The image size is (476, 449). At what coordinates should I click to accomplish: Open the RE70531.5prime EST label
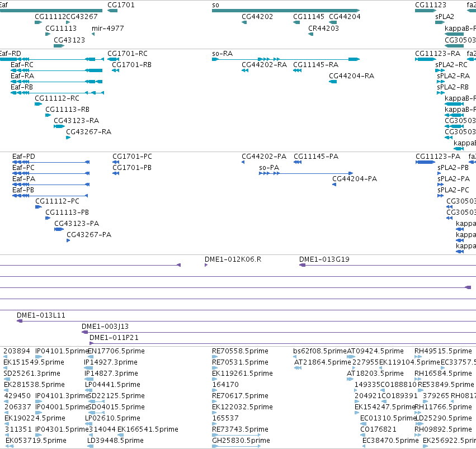240,362
